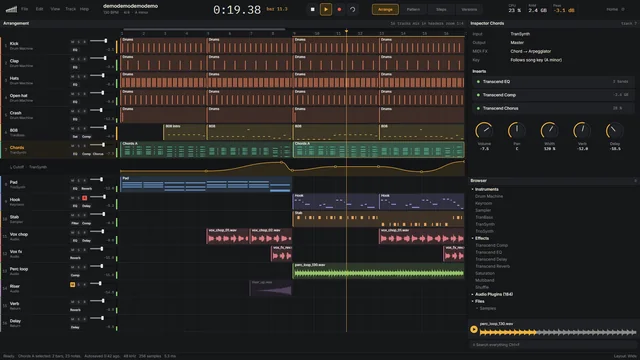640x360 pixels.
Task: Mute the 808 track
Action: click(x=72, y=129)
